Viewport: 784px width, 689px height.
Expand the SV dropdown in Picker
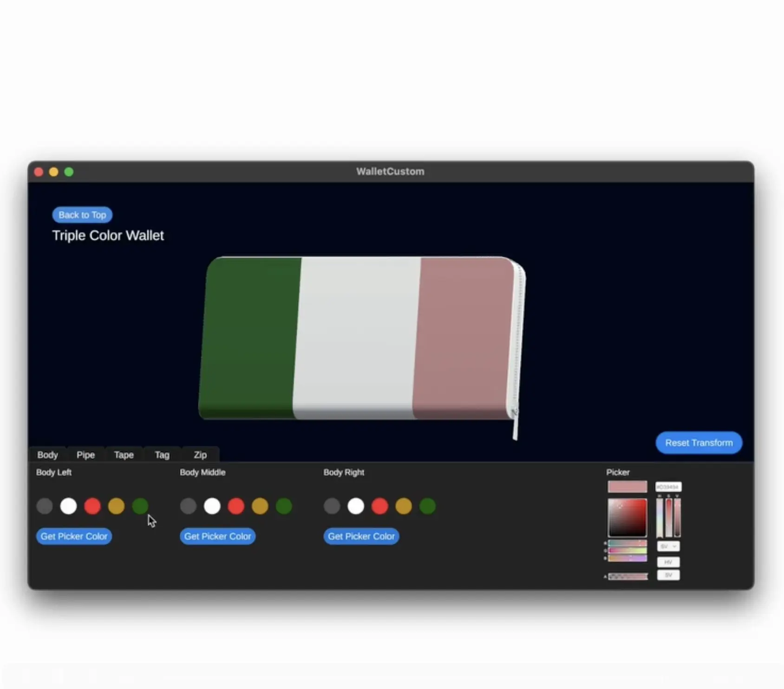pos(668,546)
